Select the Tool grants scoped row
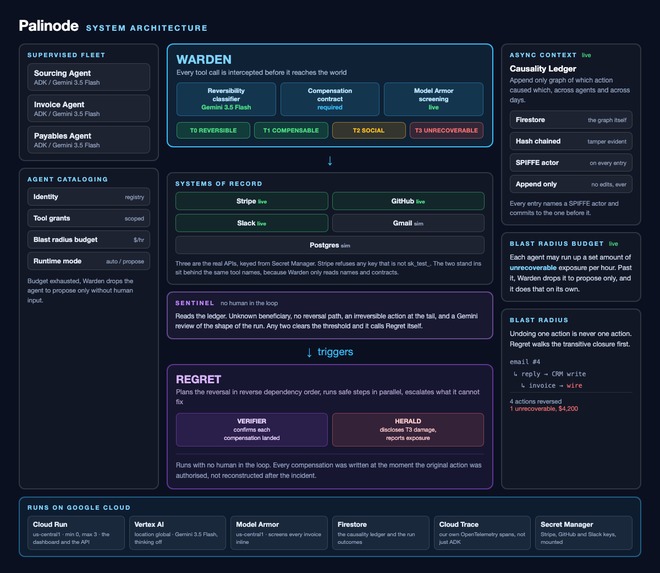This screenshot has width=660, height=573. (x=88, y=218)
